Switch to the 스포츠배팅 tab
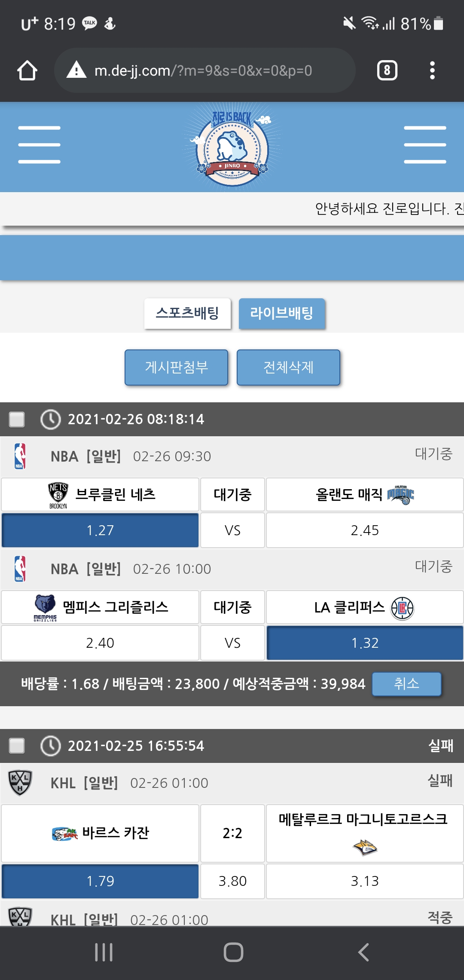Screen dimensions: 464x980 click(x=187, y=313)
